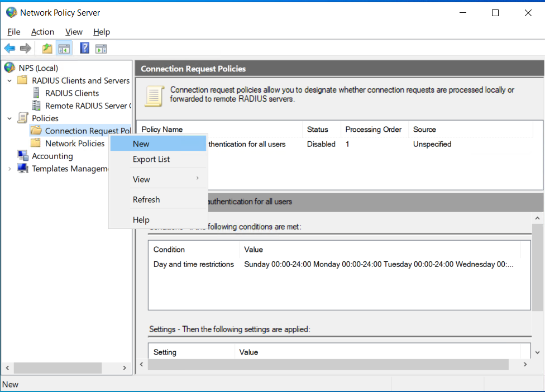545x392 pixels.
Task: Click the document scroll icon beside the description
Action: pyautogui.click(x=155, y=96)
